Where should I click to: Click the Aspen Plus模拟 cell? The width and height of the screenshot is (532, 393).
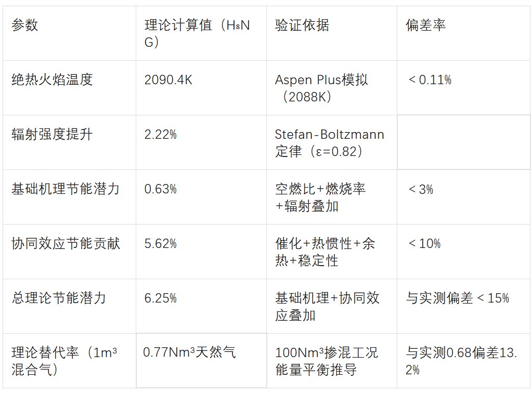321,88
